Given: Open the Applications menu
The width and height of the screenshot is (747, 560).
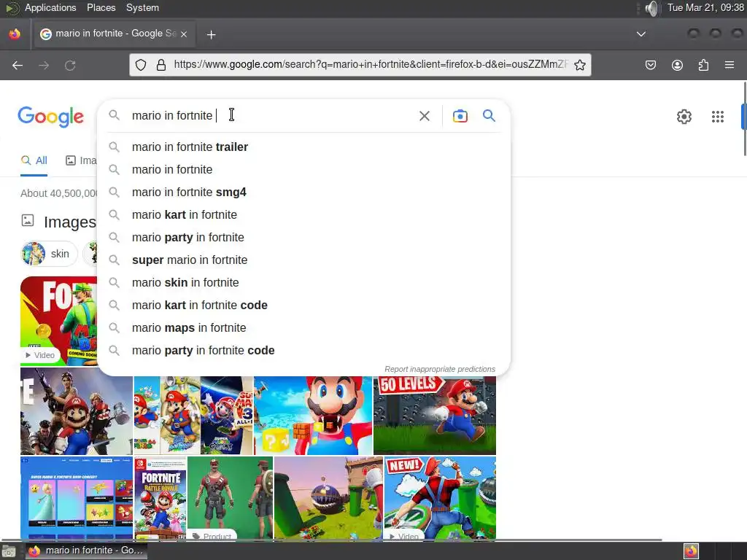Looking at the screenshot, I should click(50, 7).
